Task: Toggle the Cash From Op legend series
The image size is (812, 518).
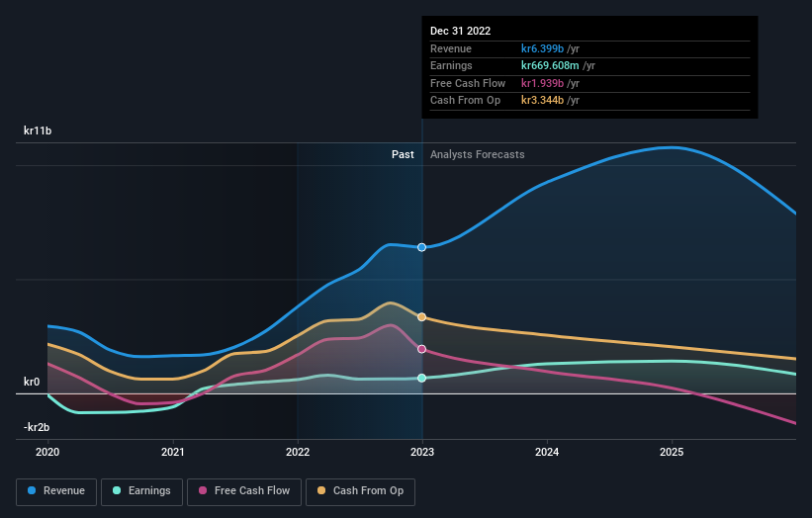Action: (360, 491)
